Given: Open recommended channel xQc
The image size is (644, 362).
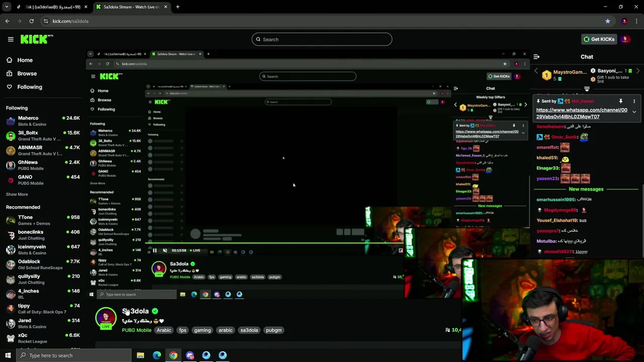Looking at the screenshot, I should pos(43,338).
